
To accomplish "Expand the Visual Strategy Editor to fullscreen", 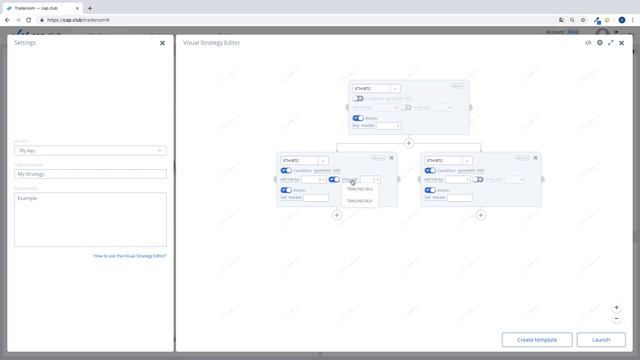I will click(x=611, y=42).
